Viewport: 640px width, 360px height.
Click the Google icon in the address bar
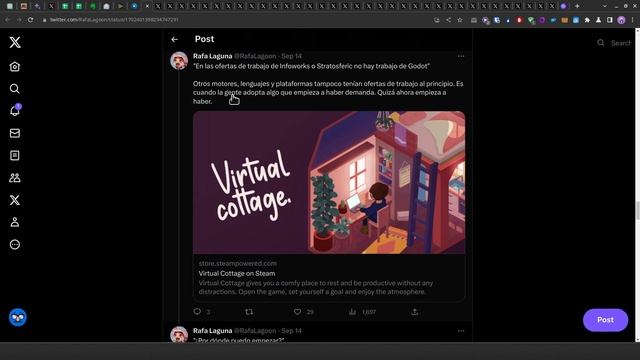[x=437, y=20]
